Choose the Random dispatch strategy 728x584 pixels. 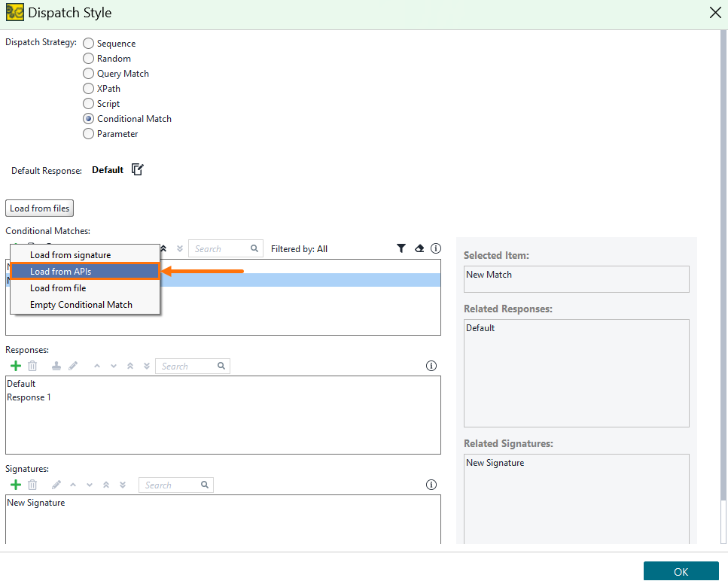click(x=87, y=58)
